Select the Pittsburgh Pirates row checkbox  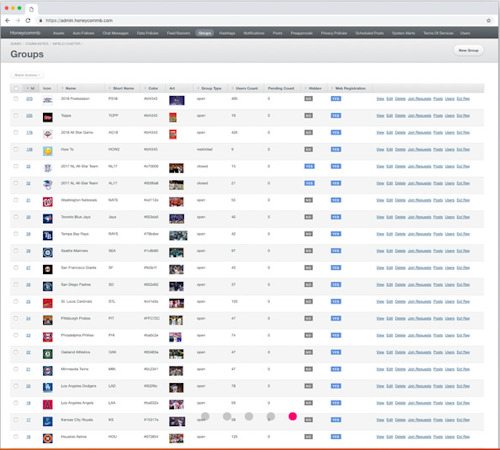point(16,318)
